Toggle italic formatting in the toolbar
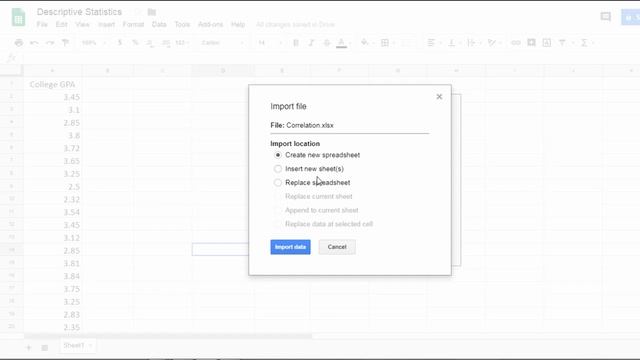 311,42
